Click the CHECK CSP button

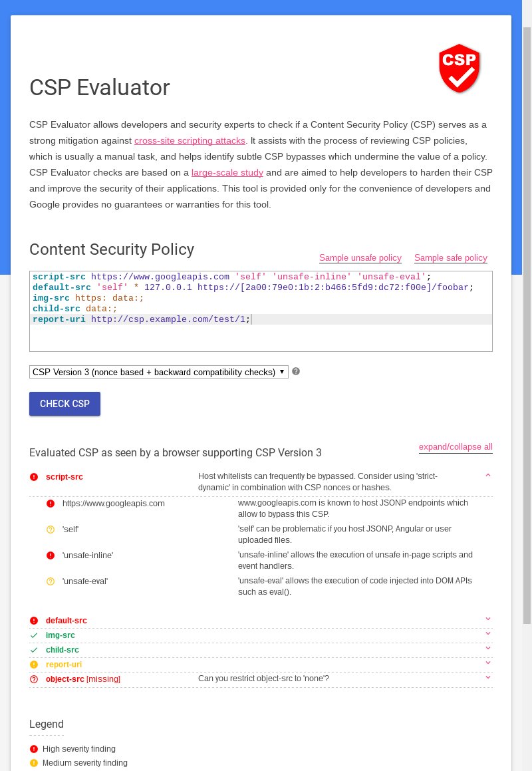point(65,404)
